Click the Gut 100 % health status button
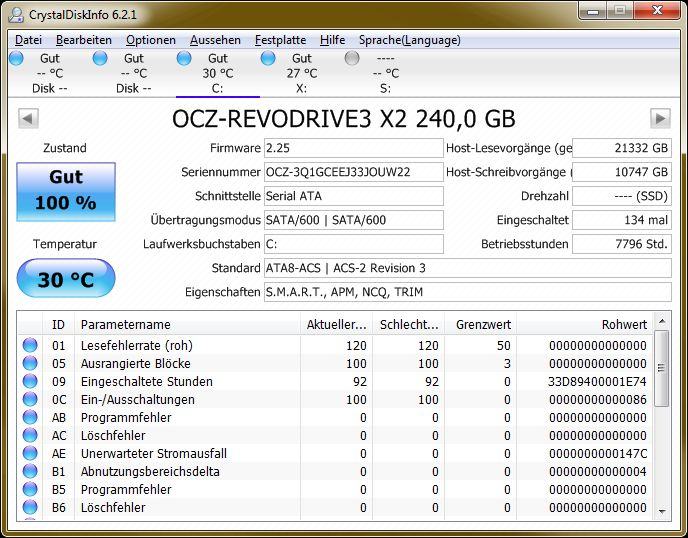Screen dimensions: 688x538 [66, 191]
